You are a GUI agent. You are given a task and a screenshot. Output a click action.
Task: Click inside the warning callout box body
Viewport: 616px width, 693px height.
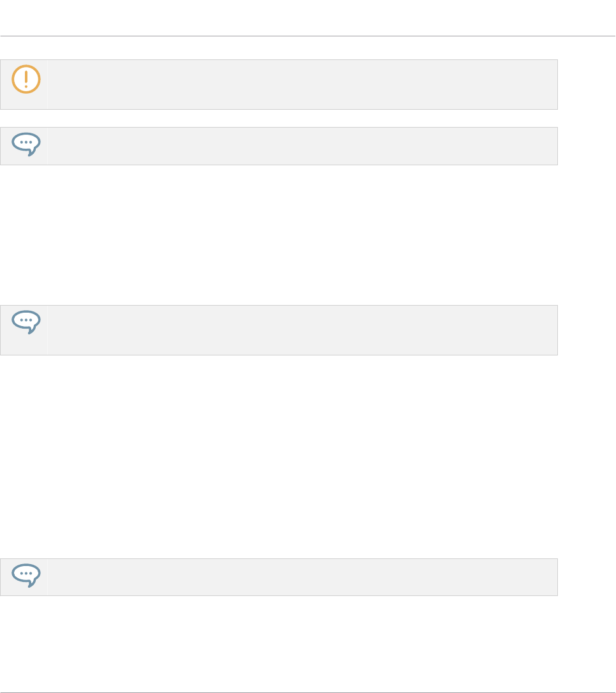303,84
